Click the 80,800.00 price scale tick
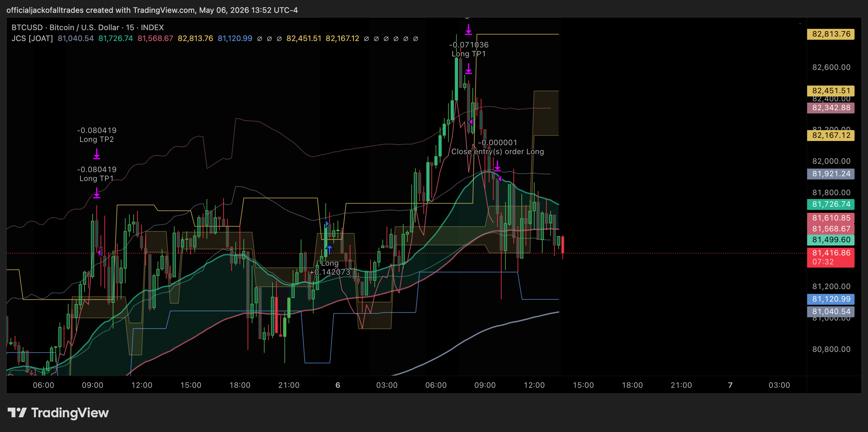Image resolution: width=868 pixels, height=432 pixels. 831,349
